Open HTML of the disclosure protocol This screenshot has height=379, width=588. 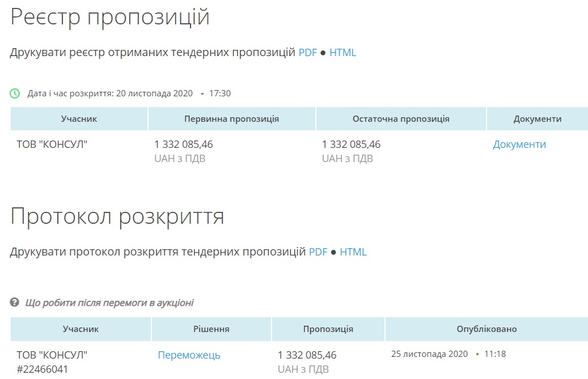(353, 252)
